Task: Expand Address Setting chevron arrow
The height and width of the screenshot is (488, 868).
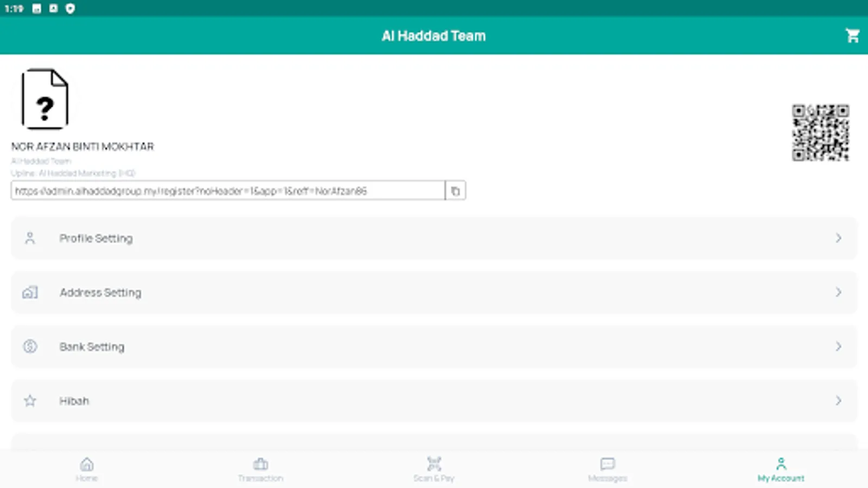Action: (x=839, y=292)
